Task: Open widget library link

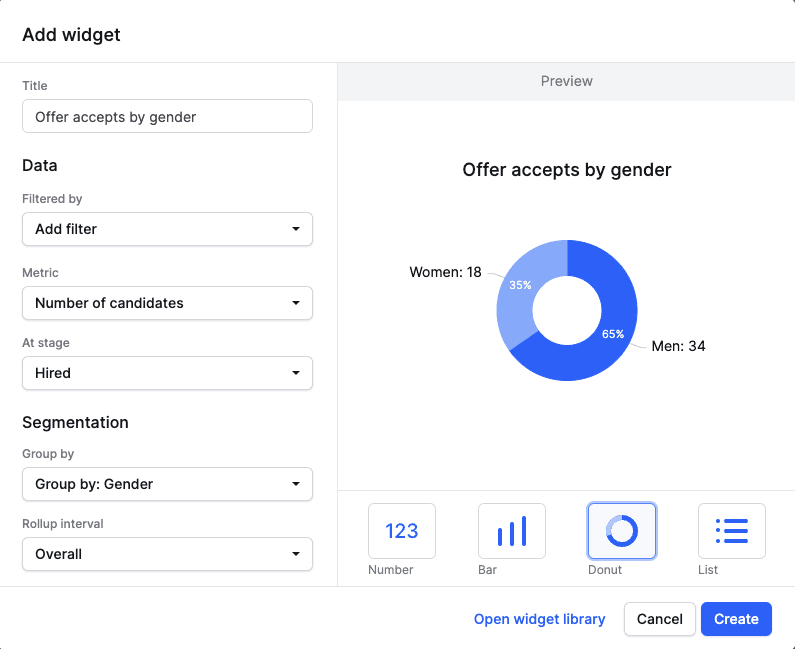Action: click(x=539, y=619)
